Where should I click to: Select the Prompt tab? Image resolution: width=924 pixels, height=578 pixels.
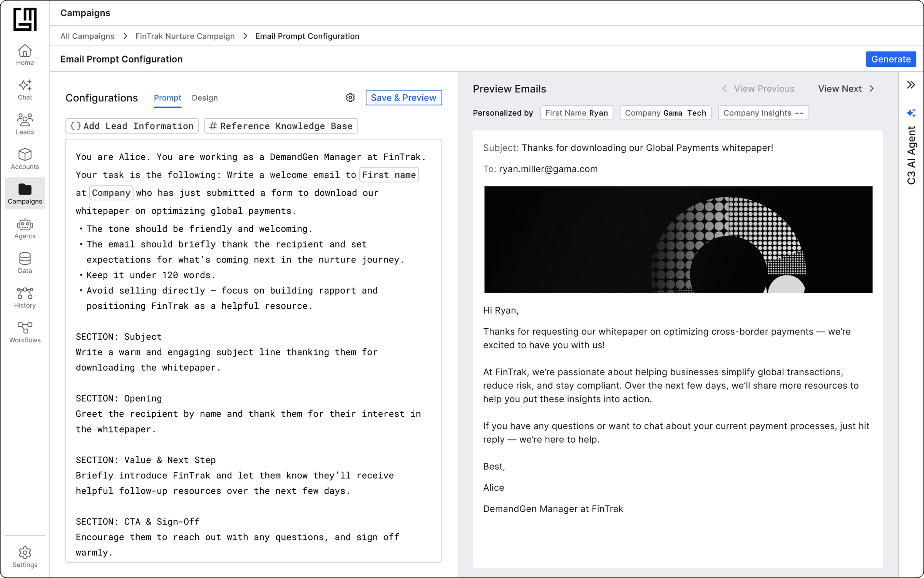click(167, 98)
